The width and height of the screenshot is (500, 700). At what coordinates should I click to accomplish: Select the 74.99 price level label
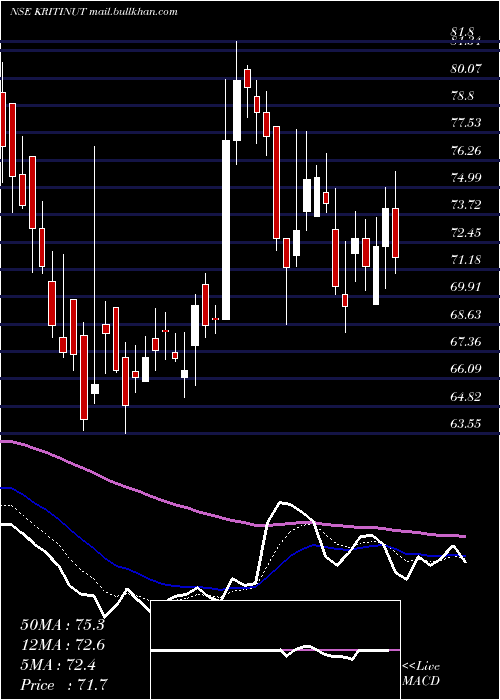(467, 178)
